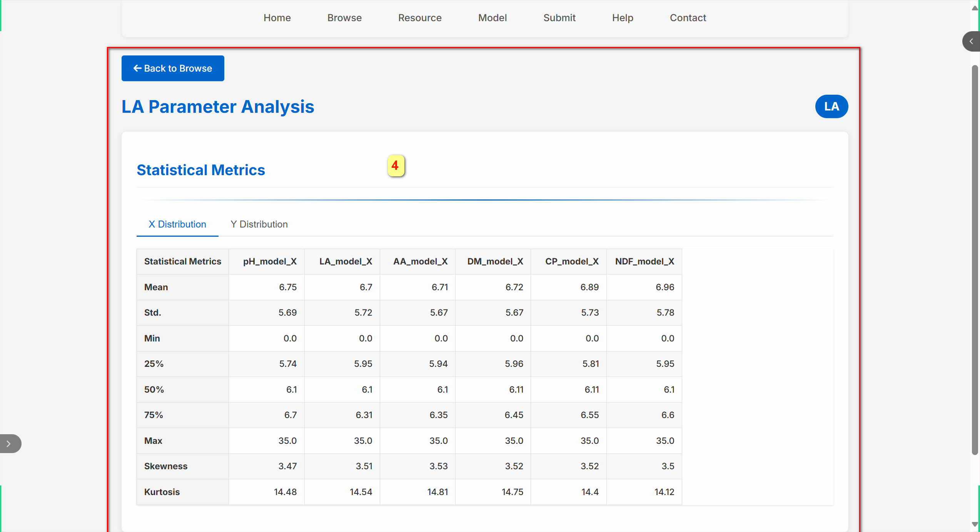Click the vertical scrollbar thumb
980x532 pixels.
point(975,260)
